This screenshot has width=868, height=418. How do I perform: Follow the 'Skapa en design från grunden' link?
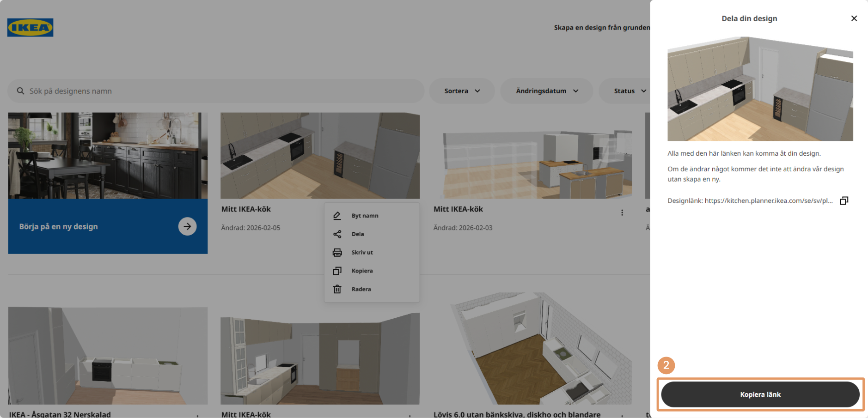(602, 28)
